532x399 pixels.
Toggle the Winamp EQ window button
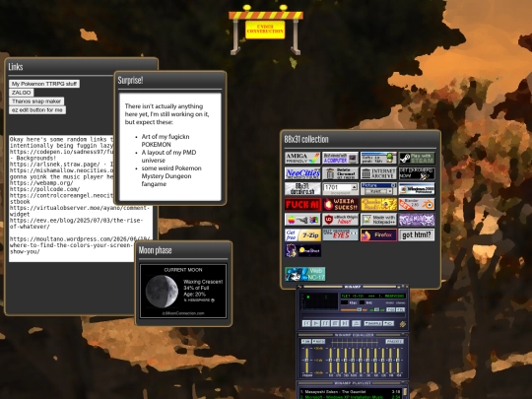coord(390,309)
